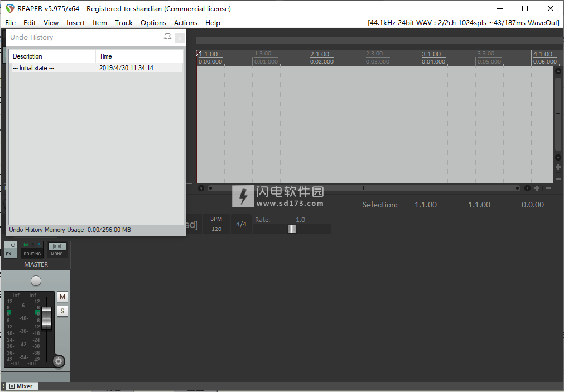Click timeline ruler at bar 3.1.00
This screenshot has height=392, width=564.
(x=431, y=54)
